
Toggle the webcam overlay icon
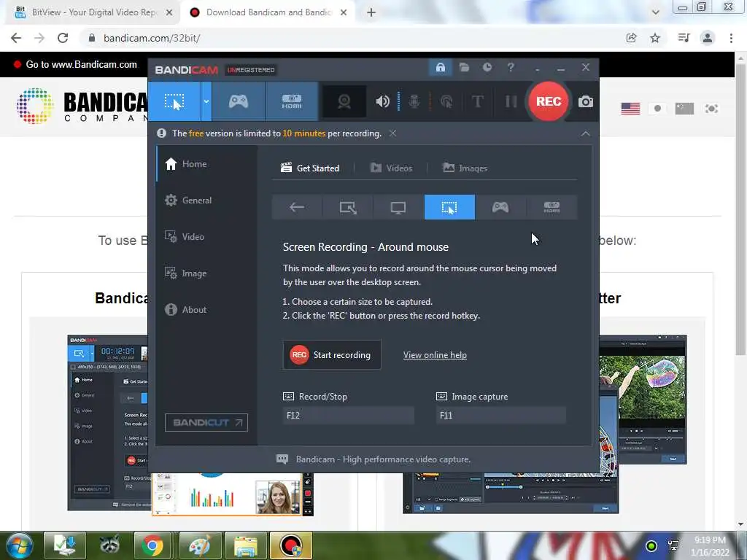pyautogui.click(x=344, y=101)
